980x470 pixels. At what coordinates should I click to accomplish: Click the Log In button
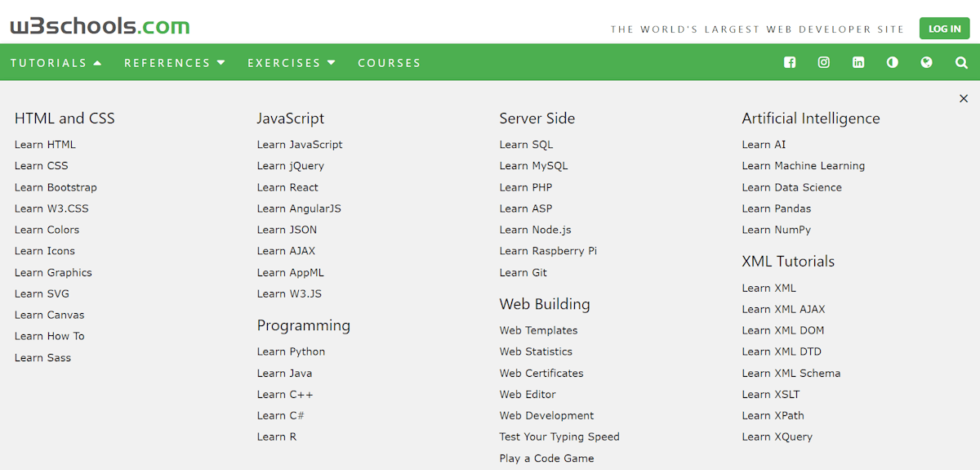tap(945, 29)
